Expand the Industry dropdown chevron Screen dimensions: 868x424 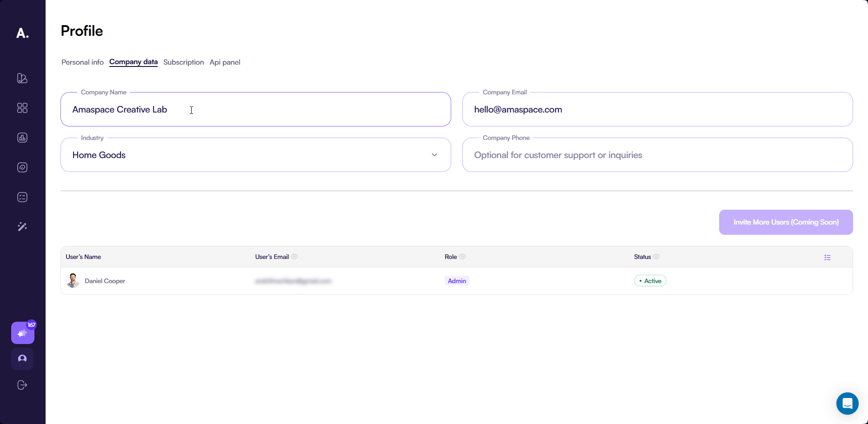point(434,155)
